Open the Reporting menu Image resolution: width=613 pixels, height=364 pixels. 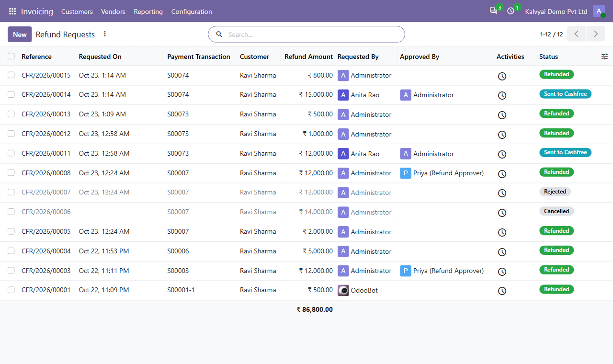tap(148, 11)
